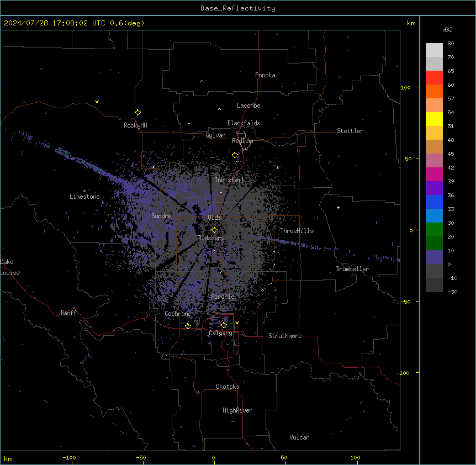Select the Drumheller label

point(352,269)
